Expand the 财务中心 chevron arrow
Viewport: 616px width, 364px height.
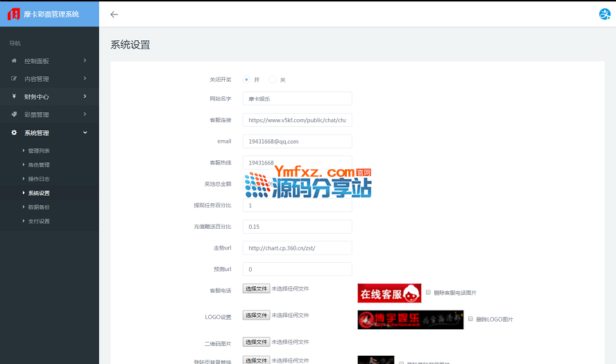[x=85, y=97]
